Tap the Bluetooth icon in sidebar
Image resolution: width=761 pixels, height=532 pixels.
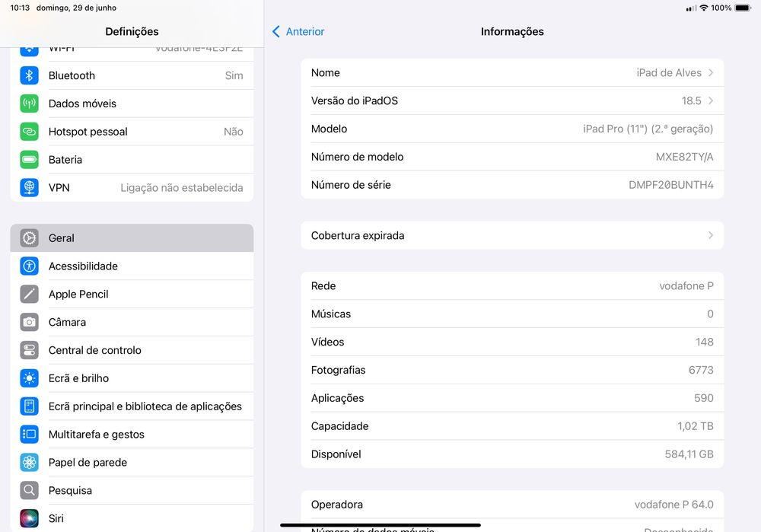[29, 75]
